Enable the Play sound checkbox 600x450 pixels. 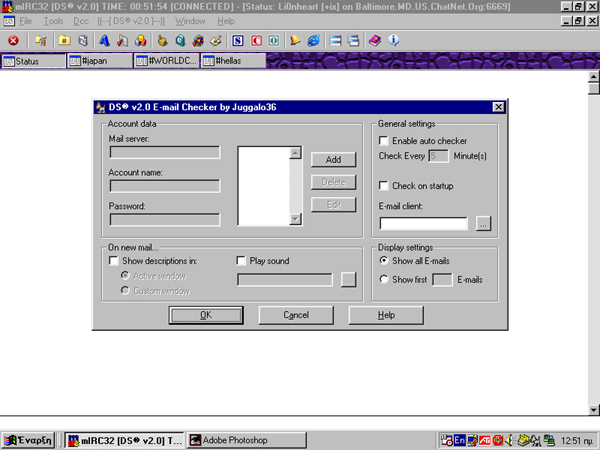pos(241,261)
